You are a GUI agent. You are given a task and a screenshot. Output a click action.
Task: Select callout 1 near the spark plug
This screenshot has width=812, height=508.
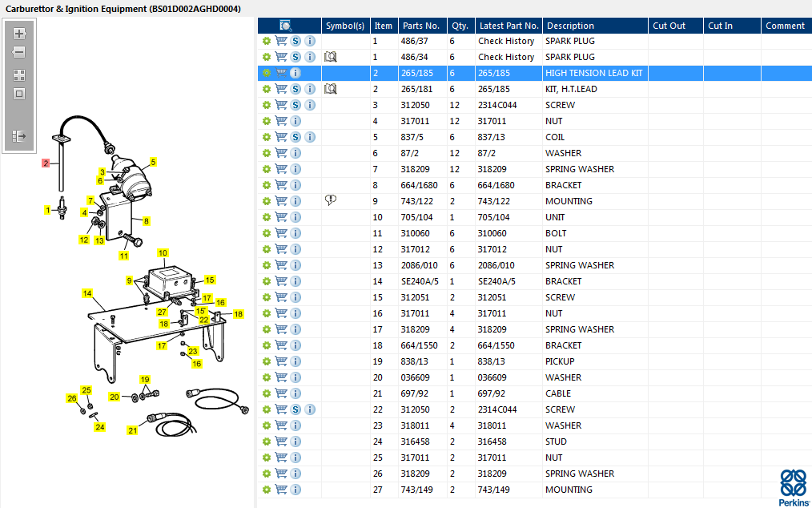point(47,210)
